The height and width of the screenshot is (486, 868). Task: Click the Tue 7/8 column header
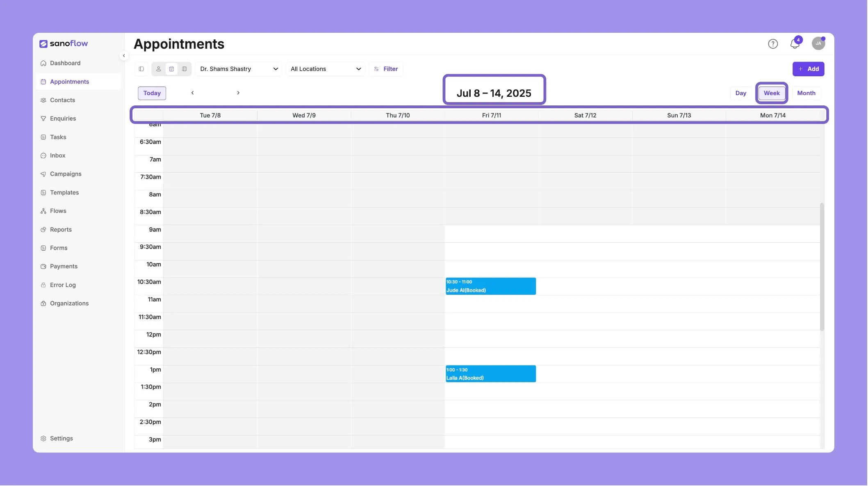[210, 115]
